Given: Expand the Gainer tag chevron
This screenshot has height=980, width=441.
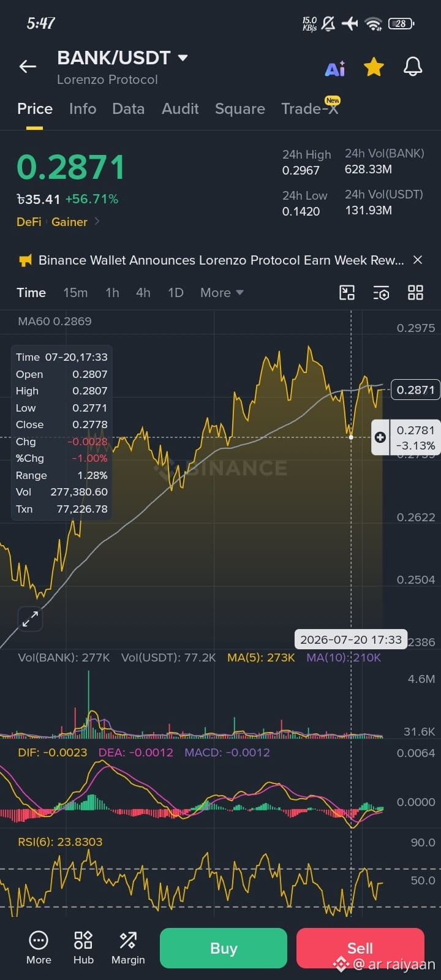Looking at the screenshot, I should [x=97, y=222].
